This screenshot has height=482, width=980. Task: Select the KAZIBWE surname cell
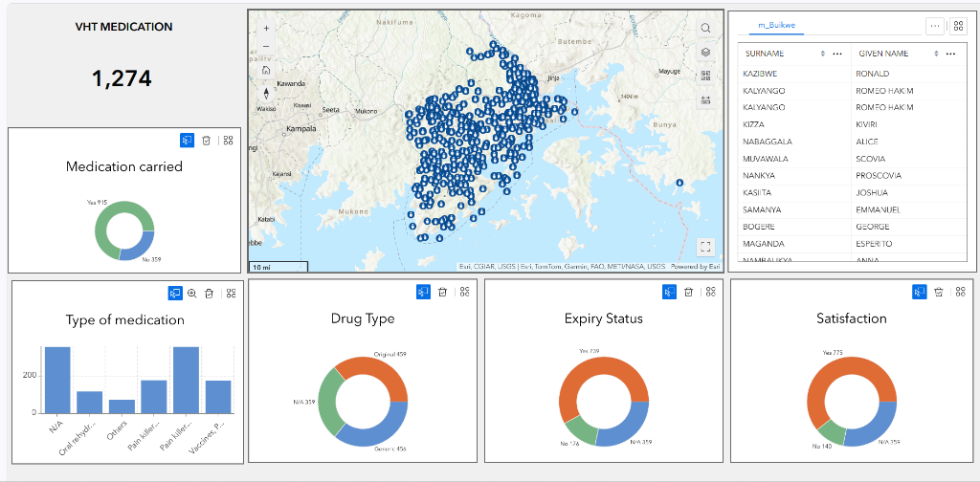pos(794,74)
